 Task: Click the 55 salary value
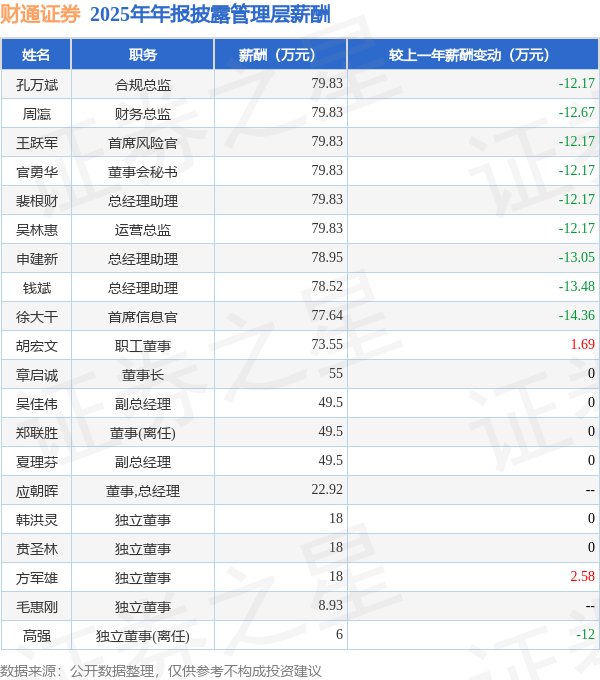(x=336, y=373)
